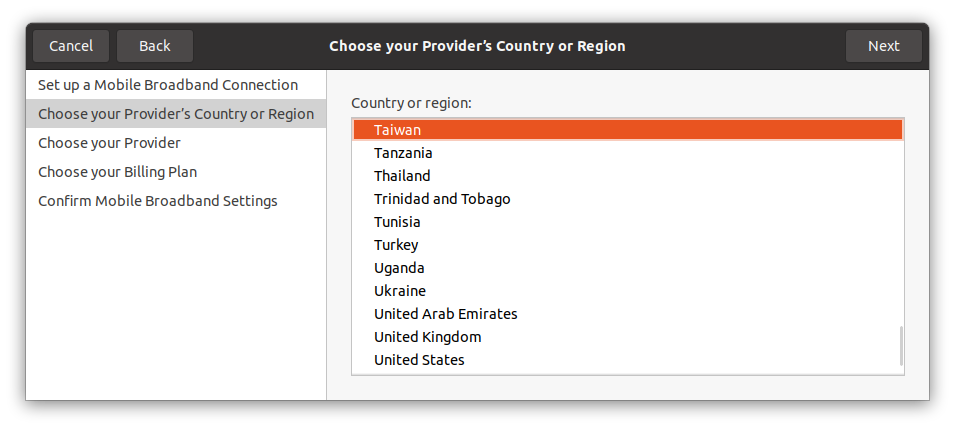The width and height of the screenshot is (955, 429).
Task: Select Trinidad and Tobago entry
Action: pos(442,199)
